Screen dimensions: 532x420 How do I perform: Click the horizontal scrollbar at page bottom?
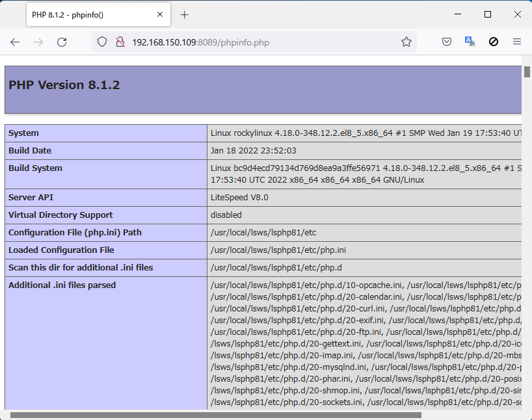(215, 415)
